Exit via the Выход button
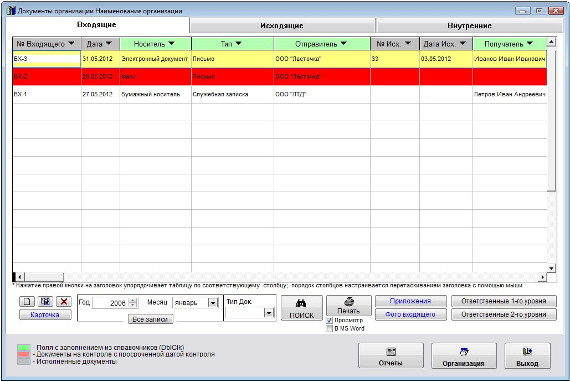 pyautogui.click(x=527, y=355)
